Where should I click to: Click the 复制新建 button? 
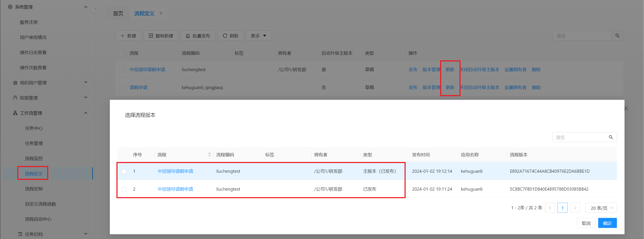pos(161,36)
